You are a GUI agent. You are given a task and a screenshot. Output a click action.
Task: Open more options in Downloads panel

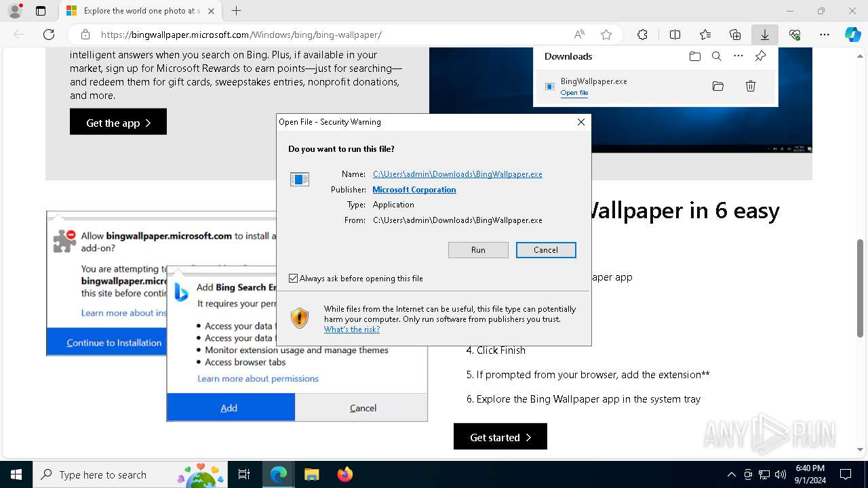point(738,56)
